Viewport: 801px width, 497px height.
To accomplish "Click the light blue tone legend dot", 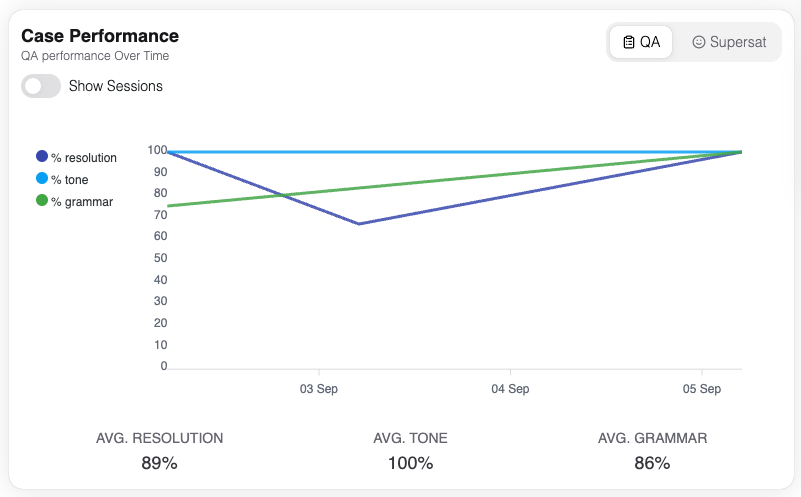I will [x=42, y=179].
